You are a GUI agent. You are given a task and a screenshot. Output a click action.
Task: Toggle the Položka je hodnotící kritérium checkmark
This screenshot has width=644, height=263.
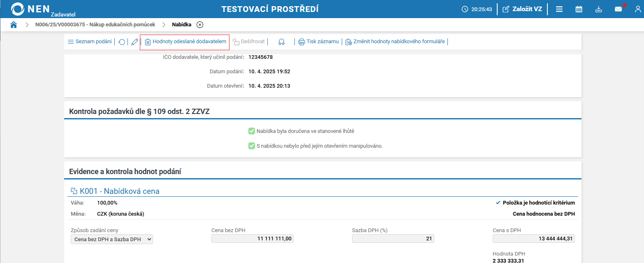(498, 202)
